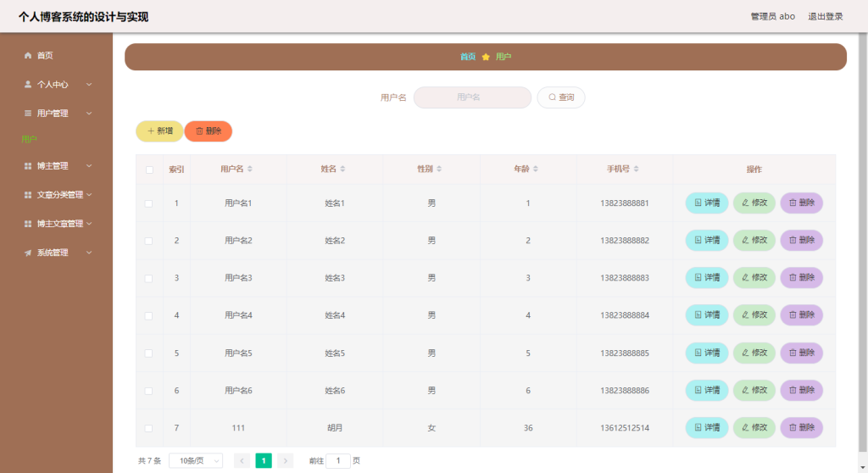Tick the select-all checkbox in table header

tap(149, 170)
